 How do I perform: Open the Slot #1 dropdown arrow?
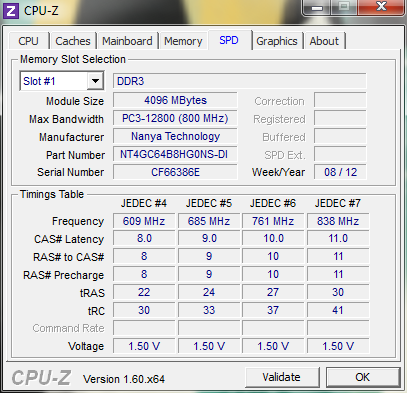click(95, 81)
